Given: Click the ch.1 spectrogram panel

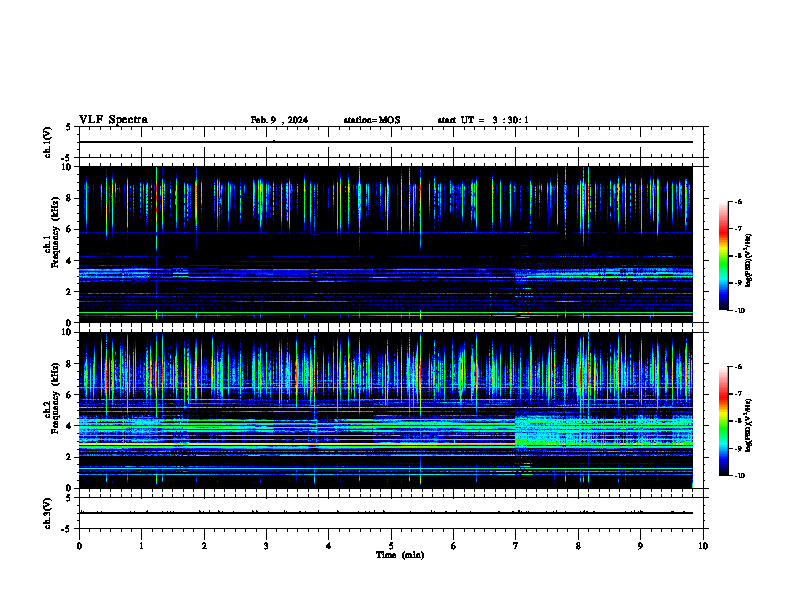Looking at the screenshot, I should 386,244.
